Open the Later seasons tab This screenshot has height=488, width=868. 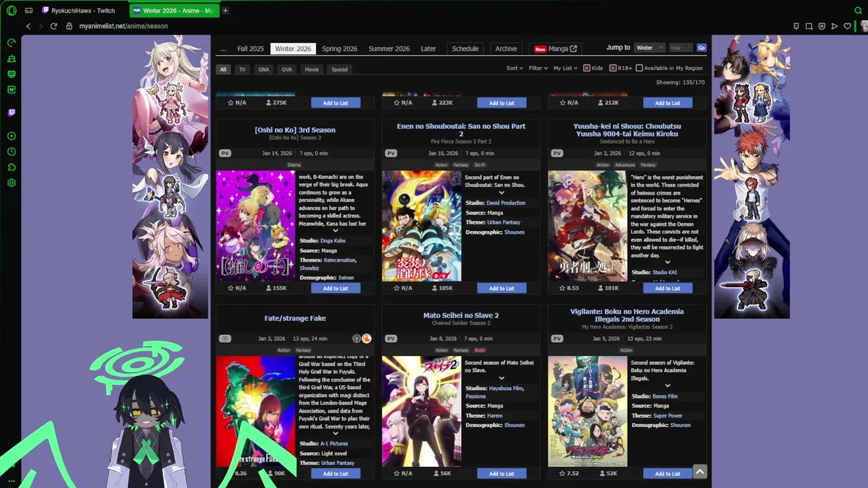(x=429, y=49)
